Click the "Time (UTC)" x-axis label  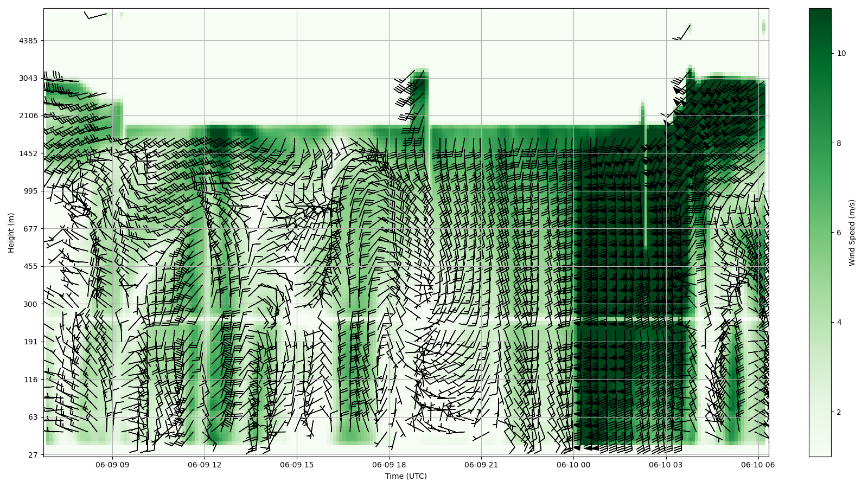406,476
